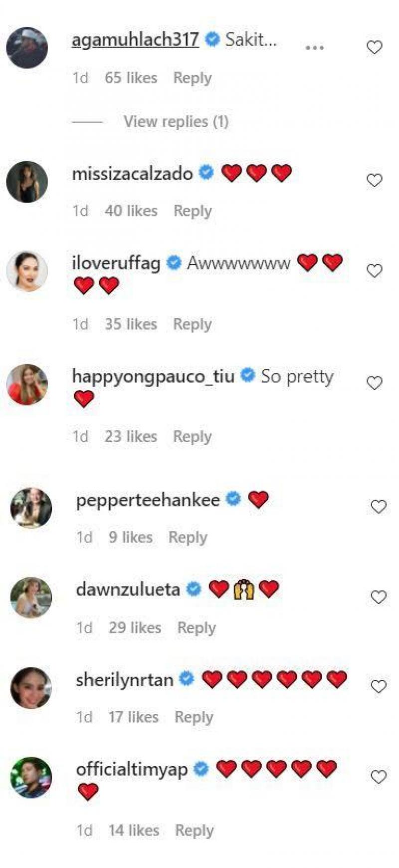
Task: Tap the heart beside officialtimyap's comment
Action: coord(378,777)
